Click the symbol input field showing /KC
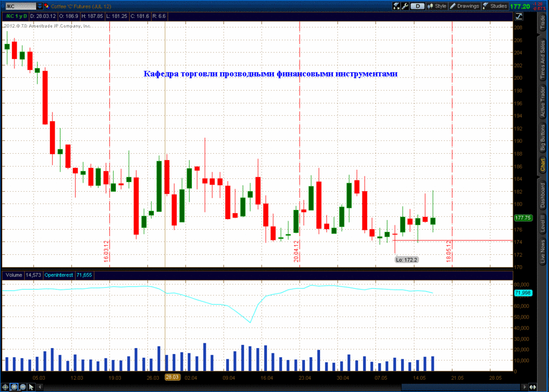This screenshot has width=549, height=392. point(21,6)
